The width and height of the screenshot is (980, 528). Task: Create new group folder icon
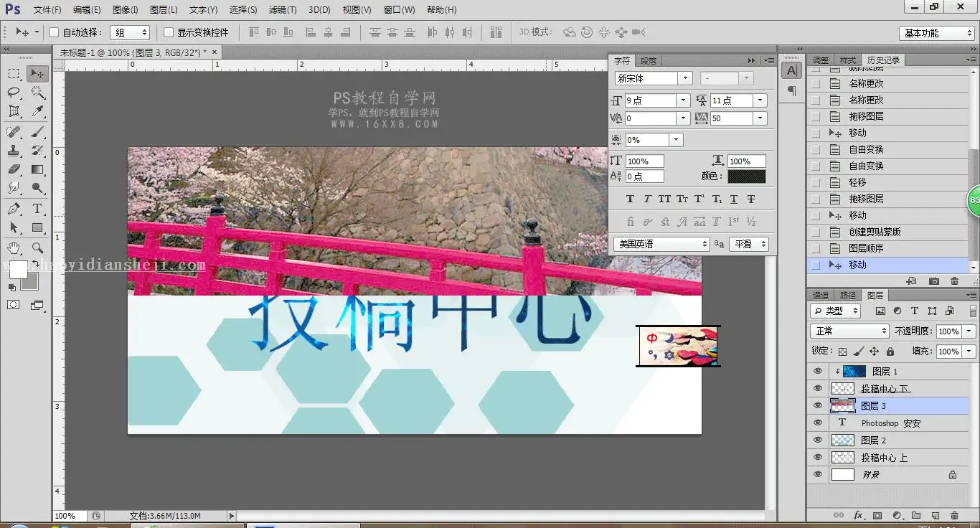[916, 515]
